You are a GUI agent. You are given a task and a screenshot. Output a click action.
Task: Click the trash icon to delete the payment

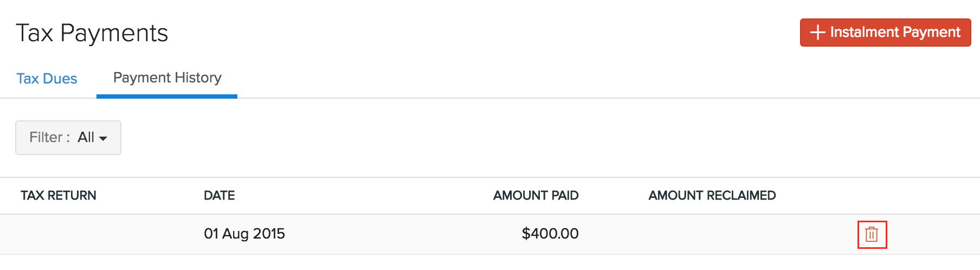pyautogui.click(x=872, y=234)
